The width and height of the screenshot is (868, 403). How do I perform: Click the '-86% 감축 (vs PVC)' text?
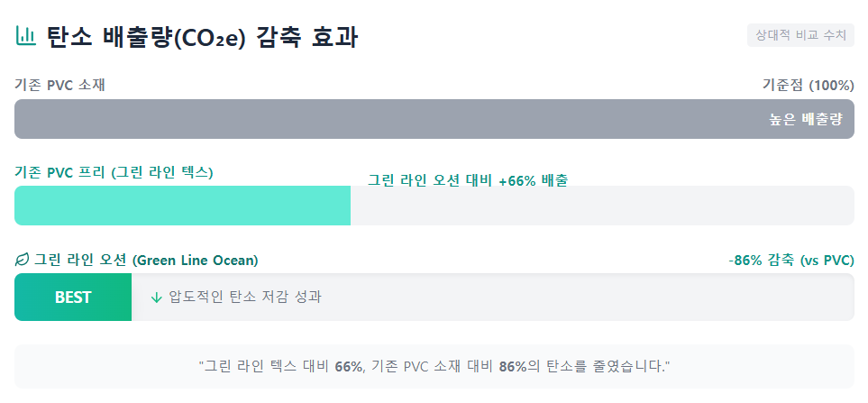click(791, 261)
